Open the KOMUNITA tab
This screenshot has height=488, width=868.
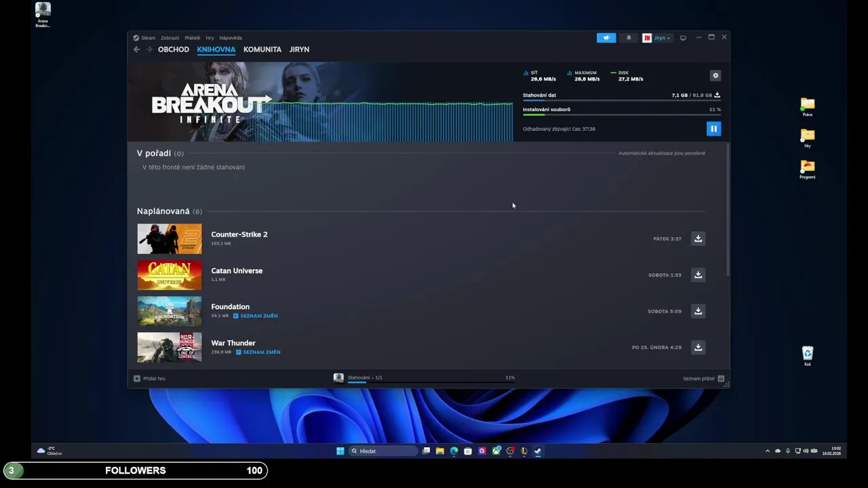(262, 49)
